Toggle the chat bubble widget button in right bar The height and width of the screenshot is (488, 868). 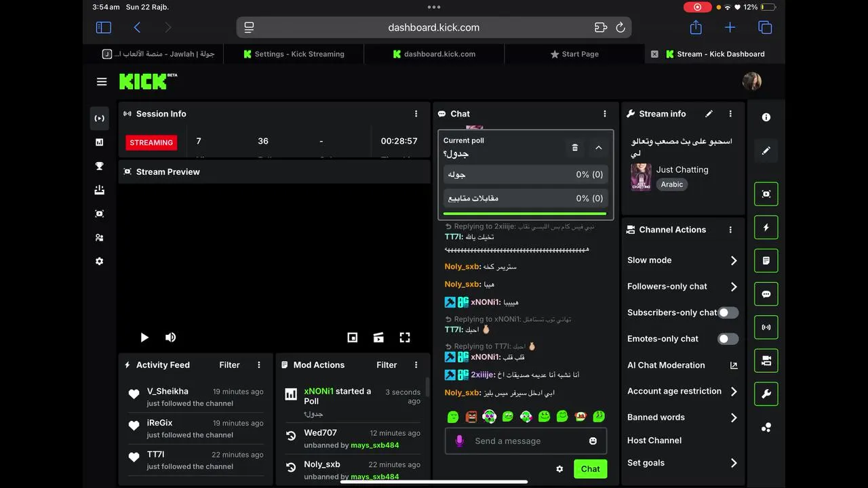point(766,294)
